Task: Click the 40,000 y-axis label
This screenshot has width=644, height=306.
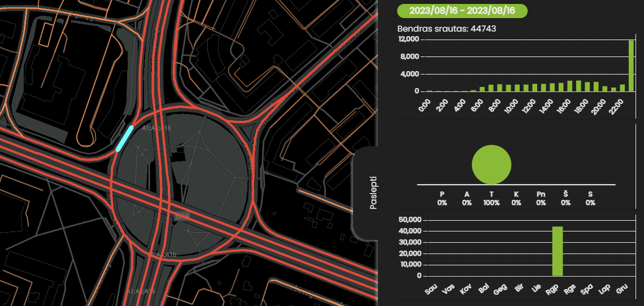Action: coord(410,231)
